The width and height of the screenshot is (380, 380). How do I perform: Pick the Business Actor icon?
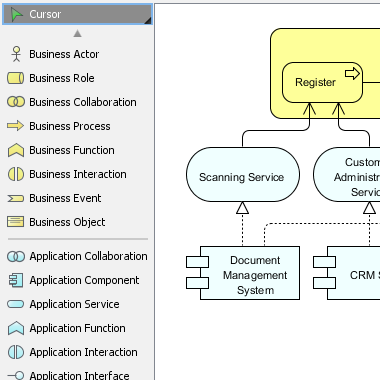coord(16,54)
